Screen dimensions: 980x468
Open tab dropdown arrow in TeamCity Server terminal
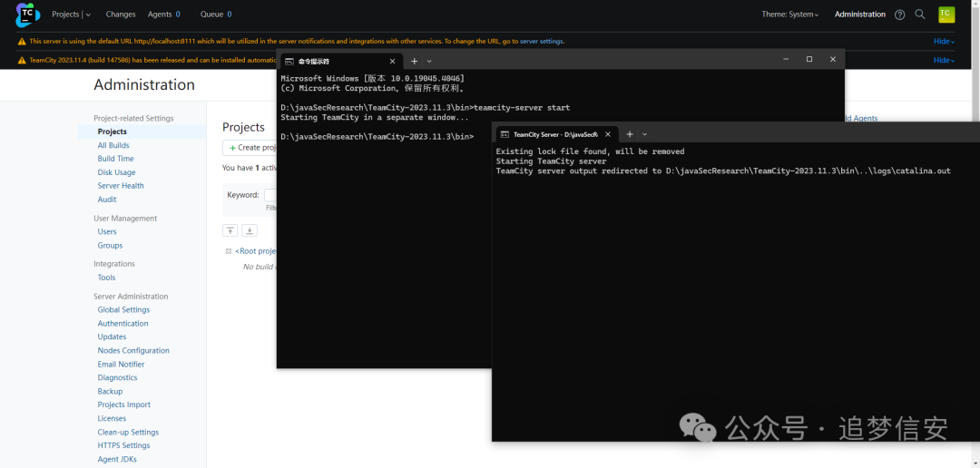click(645, 134)
